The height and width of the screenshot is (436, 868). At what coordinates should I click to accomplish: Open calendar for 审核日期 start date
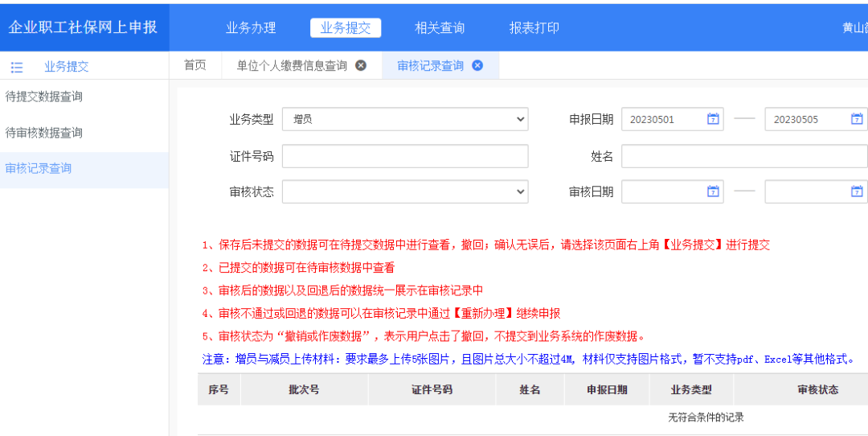point(713,191)
